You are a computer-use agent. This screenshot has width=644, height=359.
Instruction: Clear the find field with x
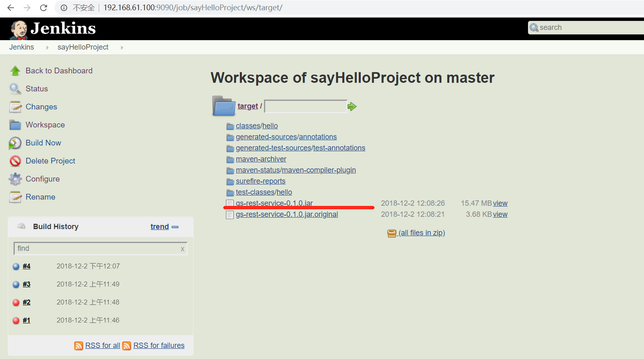coord(183,249)
